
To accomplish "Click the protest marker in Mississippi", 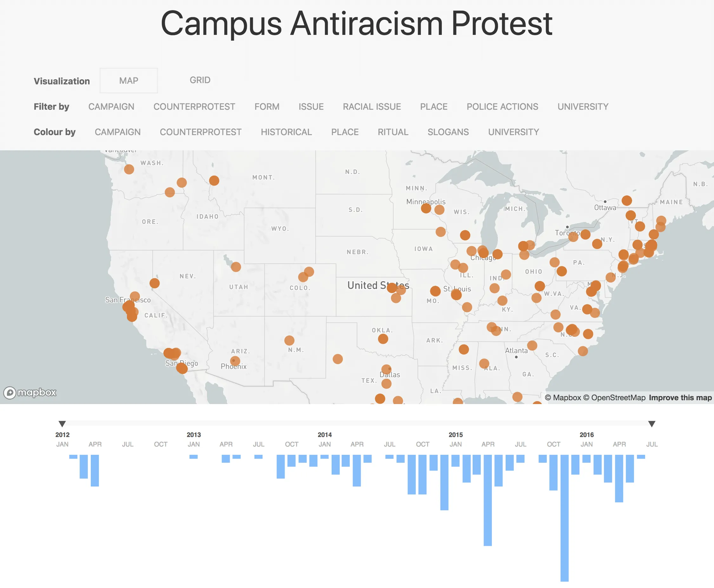I will 464,349.
